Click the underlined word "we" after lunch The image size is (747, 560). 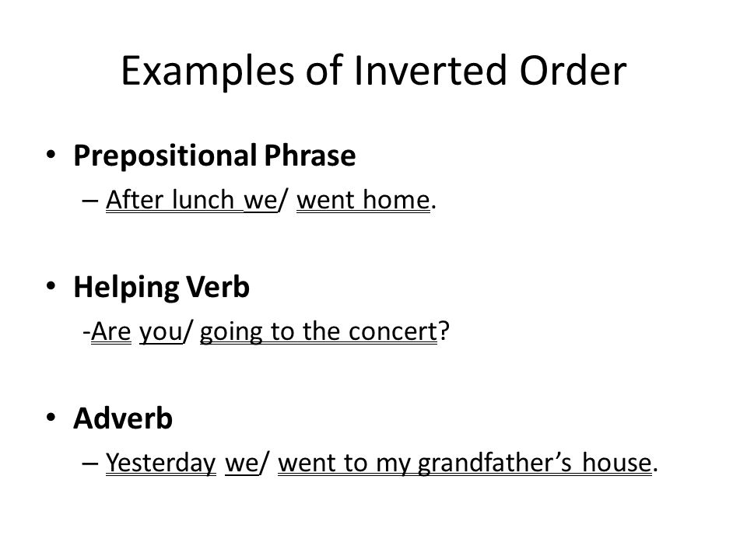(261, 201)
